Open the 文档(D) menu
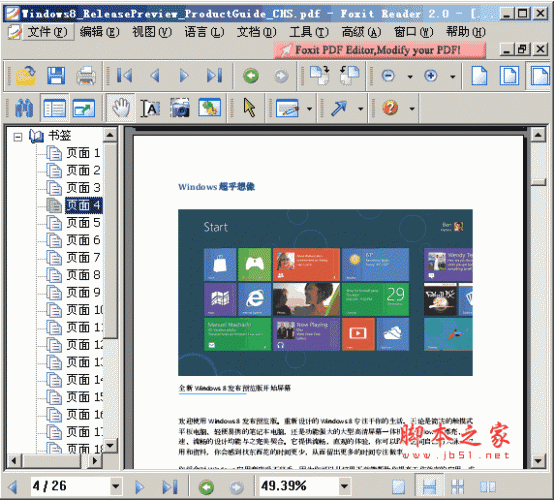The height and width of the screenshot is (500, 555). (256, 32)
